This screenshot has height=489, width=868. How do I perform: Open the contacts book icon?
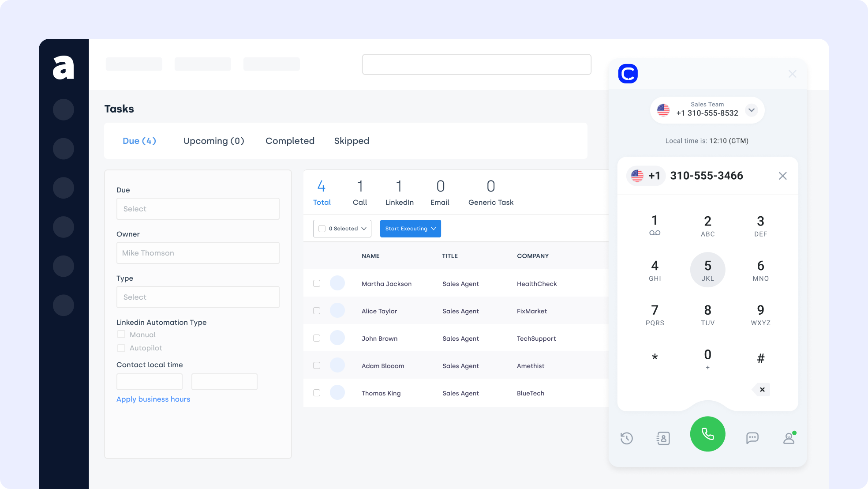pos(663,438)
